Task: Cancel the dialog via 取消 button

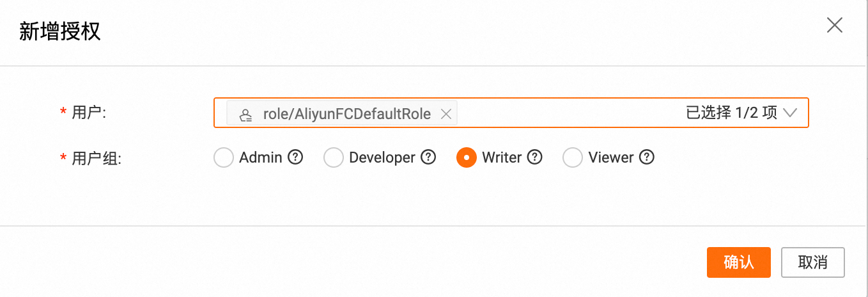Action: click(813, 262)
